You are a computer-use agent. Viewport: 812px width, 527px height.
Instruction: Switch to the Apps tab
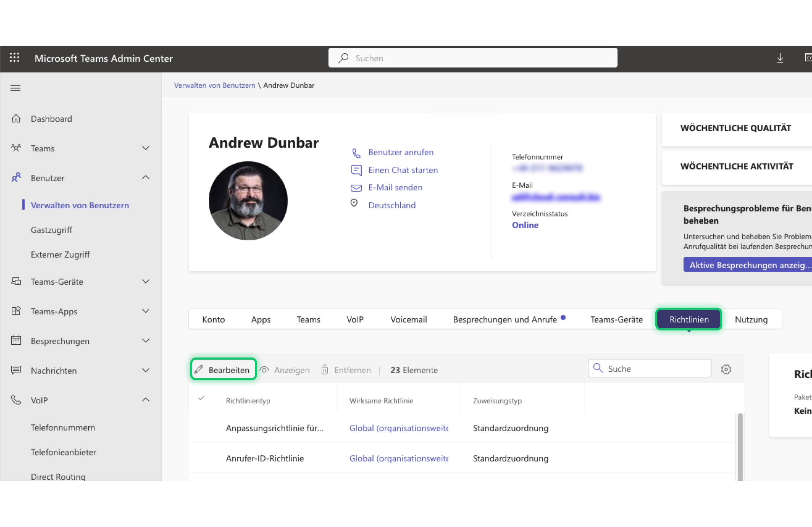pyautogui.click(x=261, y=319)
